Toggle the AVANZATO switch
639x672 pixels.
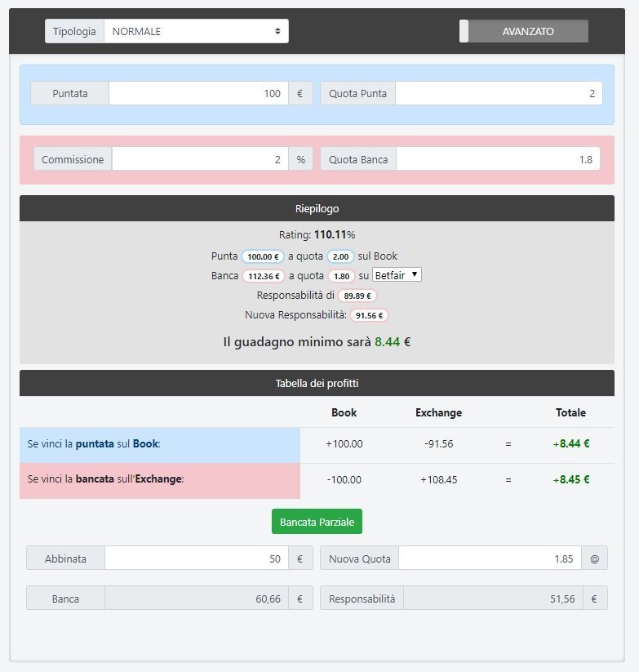click(523, 31)
